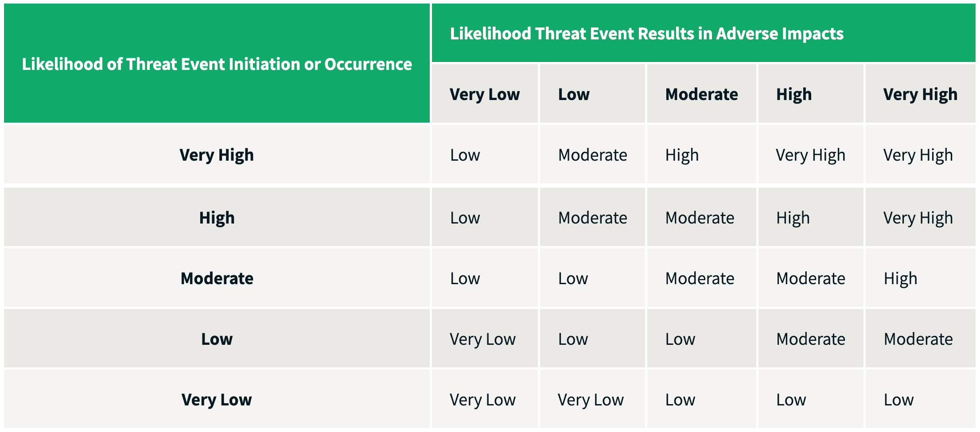Viewport: 980px width, 432px height.
Task: Select the 'High' column header
Action: (x=793, y=94)
